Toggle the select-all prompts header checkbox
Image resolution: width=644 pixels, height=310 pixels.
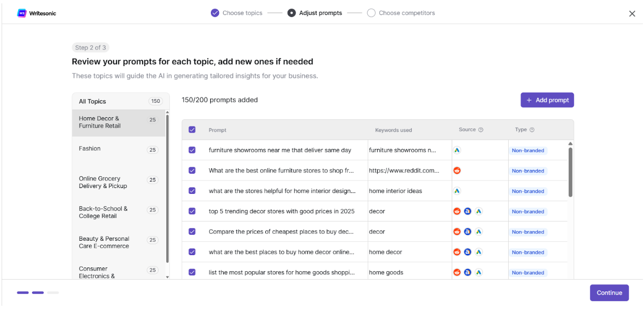192,129
